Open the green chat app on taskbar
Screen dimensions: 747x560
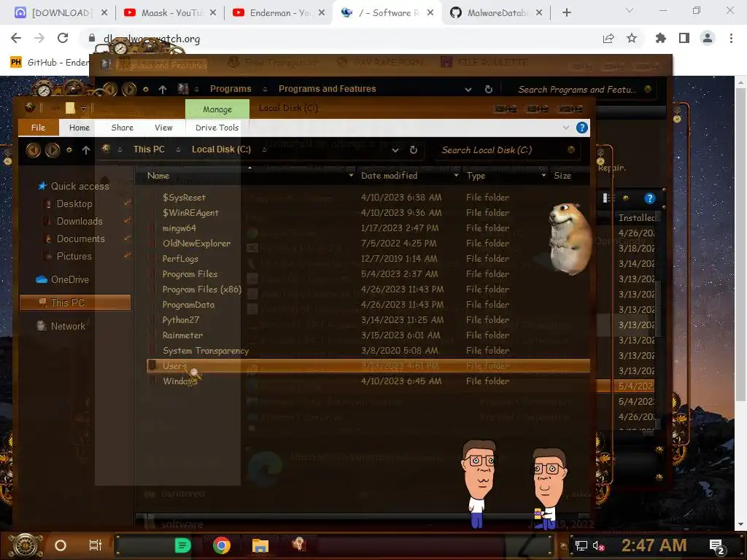(182, 545)
